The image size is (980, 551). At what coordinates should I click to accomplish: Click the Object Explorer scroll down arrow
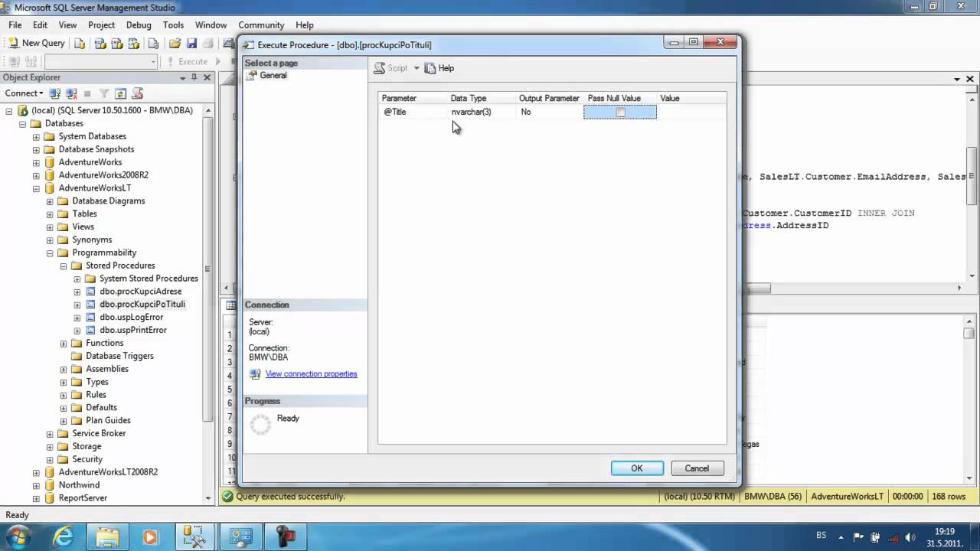208,498
